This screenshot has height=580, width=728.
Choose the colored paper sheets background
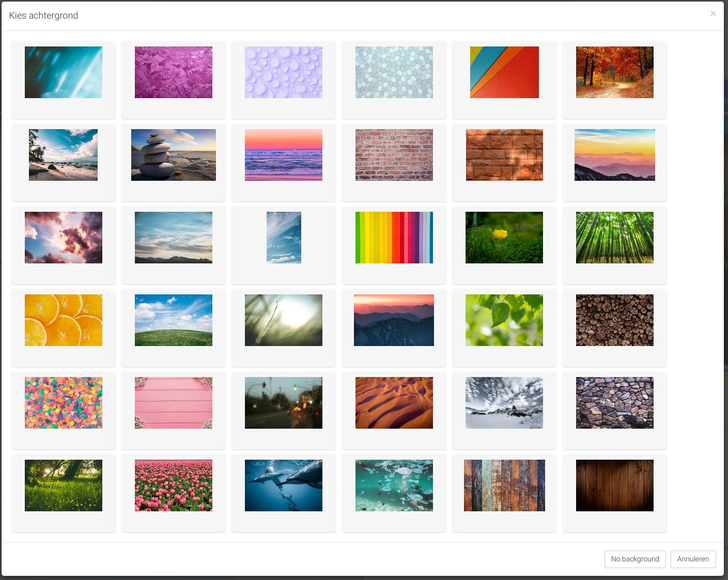point(504,72)
